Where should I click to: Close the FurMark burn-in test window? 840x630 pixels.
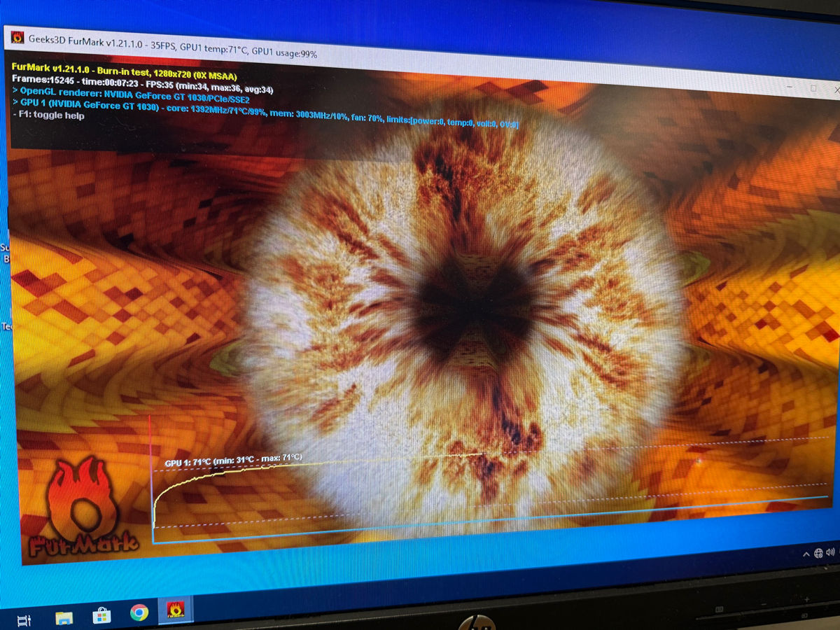836,90
